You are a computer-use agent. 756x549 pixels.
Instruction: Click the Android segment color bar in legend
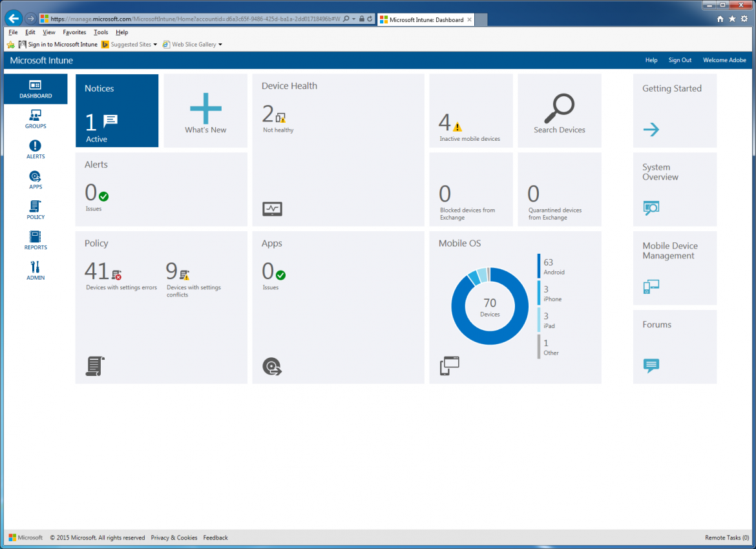(x=539, y=265)
